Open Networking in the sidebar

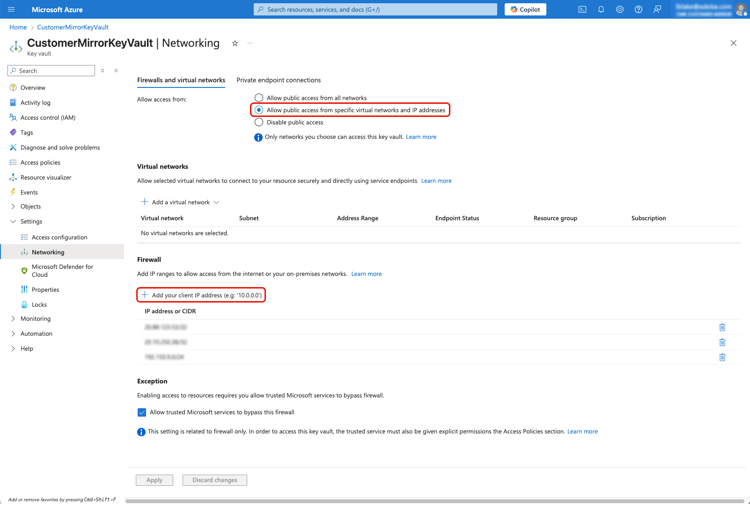click(48, 252)
